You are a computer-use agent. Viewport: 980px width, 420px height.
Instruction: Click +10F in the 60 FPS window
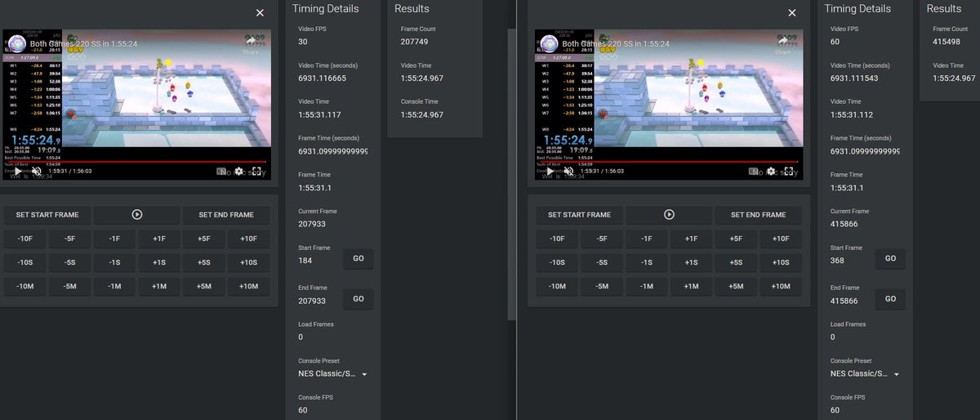[781, 239]
